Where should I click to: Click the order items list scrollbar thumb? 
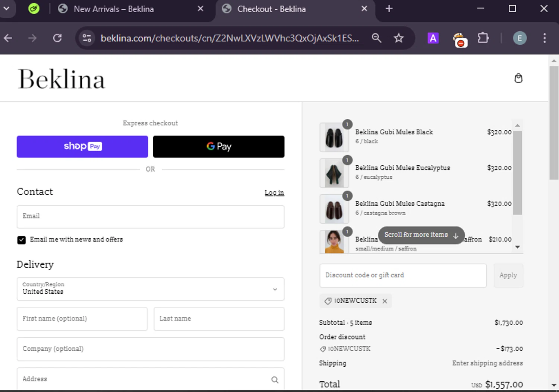pyautogui.click(x=517, y=173)
